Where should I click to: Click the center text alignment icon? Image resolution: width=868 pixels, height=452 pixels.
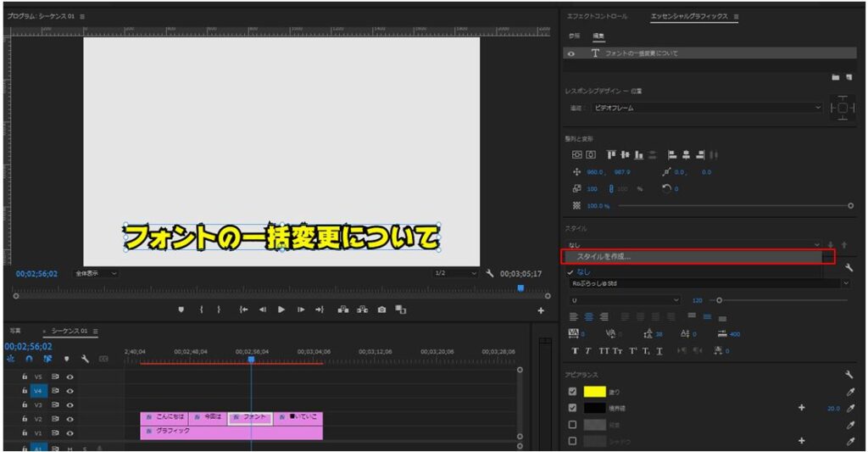[587, 316]
